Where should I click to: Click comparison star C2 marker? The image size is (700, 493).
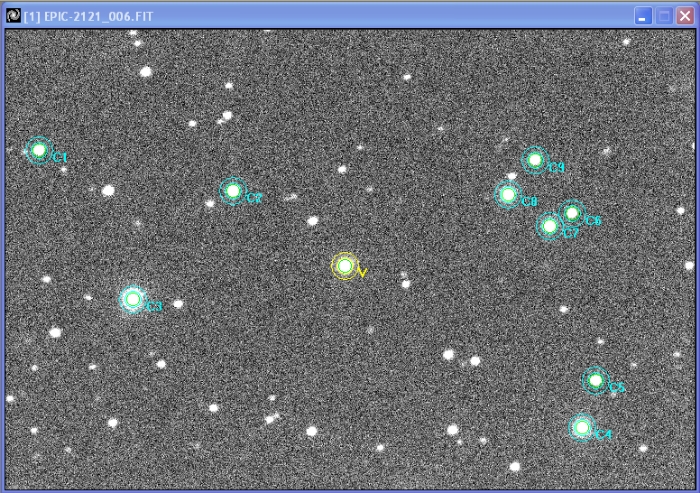(233, 190)
